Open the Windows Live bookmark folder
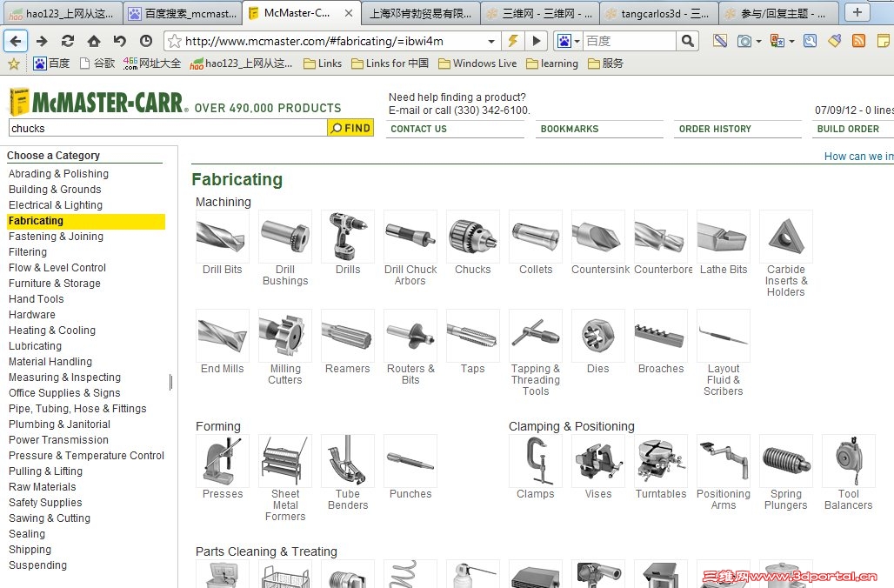894x588 pixels. click(x=477, y=63)
